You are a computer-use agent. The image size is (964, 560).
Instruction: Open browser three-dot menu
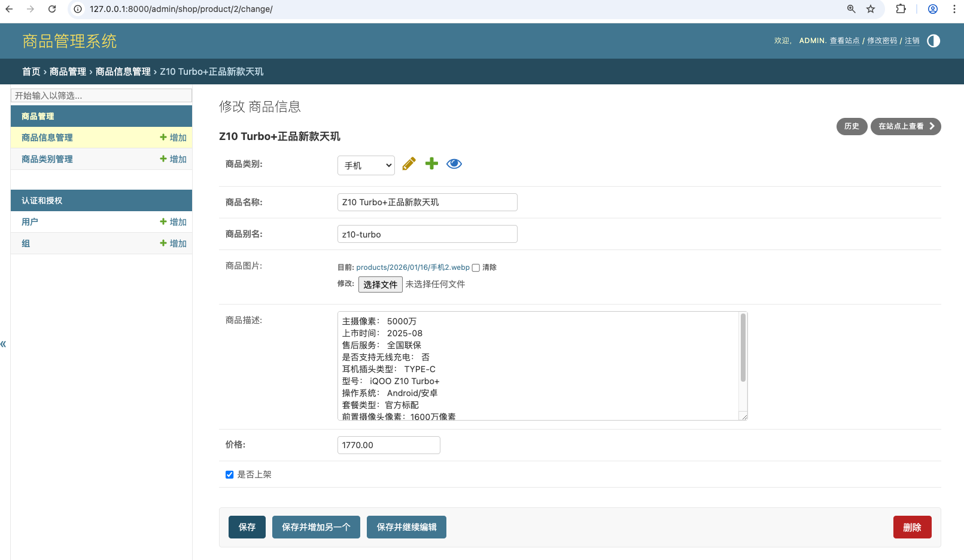click(x=954, y=9)
